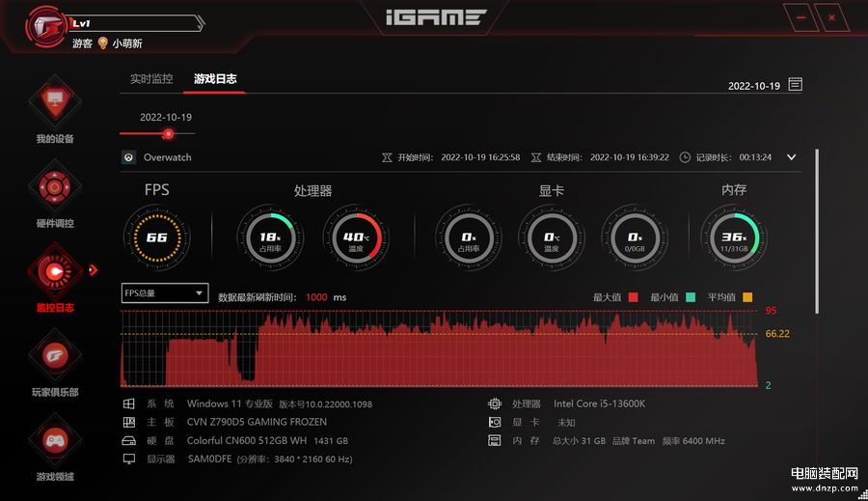Screen dimensions: 868x501
Task: Click the memory info icon
Action: pyautogui.click(x=495, y=440)
